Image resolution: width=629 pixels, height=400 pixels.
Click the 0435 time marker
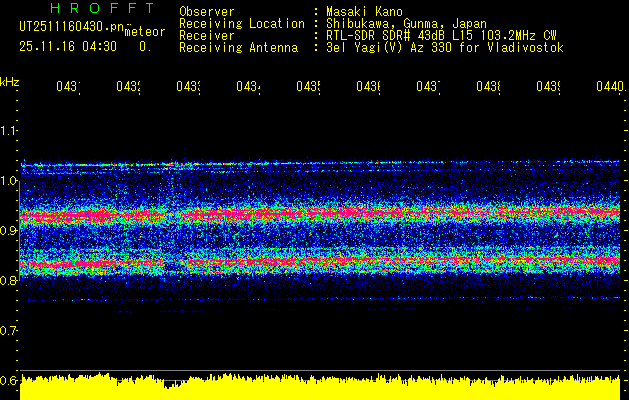308,87
